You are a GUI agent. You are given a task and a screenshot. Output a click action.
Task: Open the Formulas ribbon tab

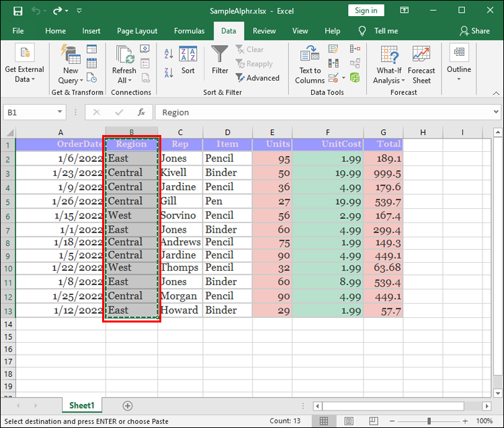pos(189,31)
